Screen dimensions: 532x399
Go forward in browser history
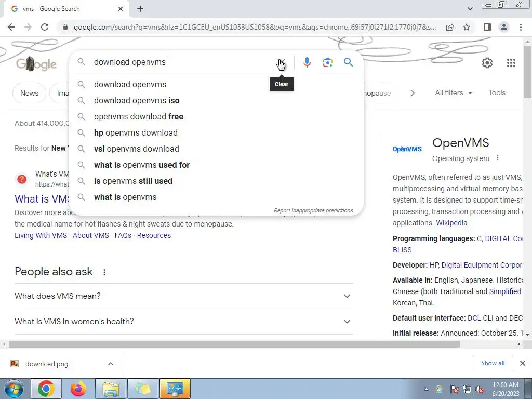pyautogui.click(x=28, y=27)
